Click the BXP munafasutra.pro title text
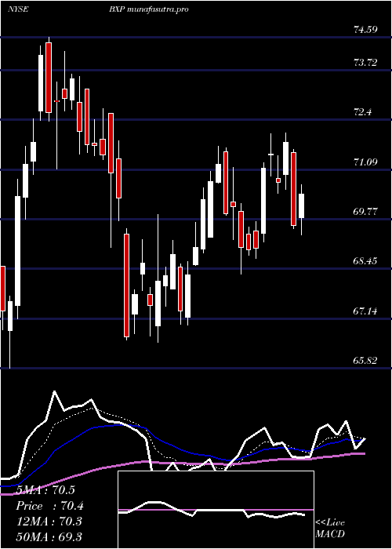 [x=149, y=9]
